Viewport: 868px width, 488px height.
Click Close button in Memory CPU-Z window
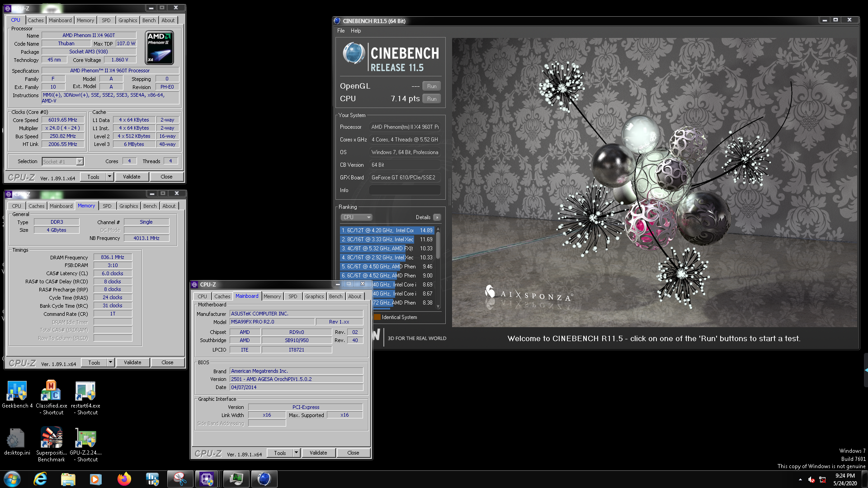[x=167, y=362]
